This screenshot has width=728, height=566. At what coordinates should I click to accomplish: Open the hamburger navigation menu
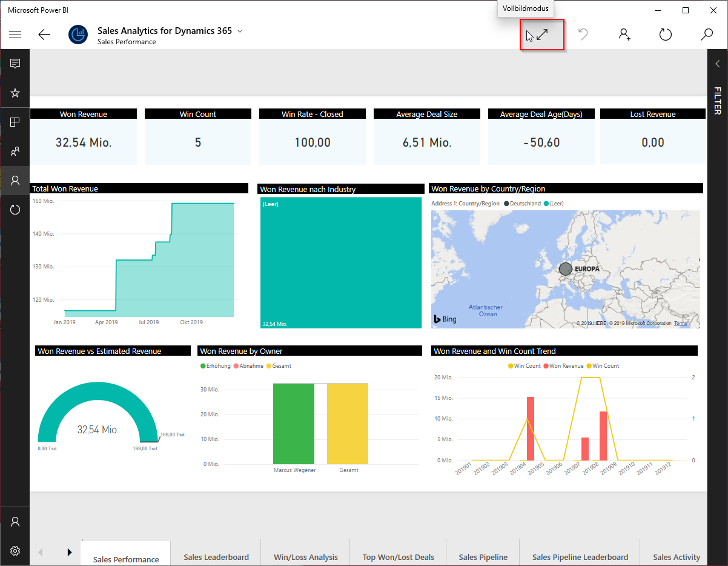point(15,35)
